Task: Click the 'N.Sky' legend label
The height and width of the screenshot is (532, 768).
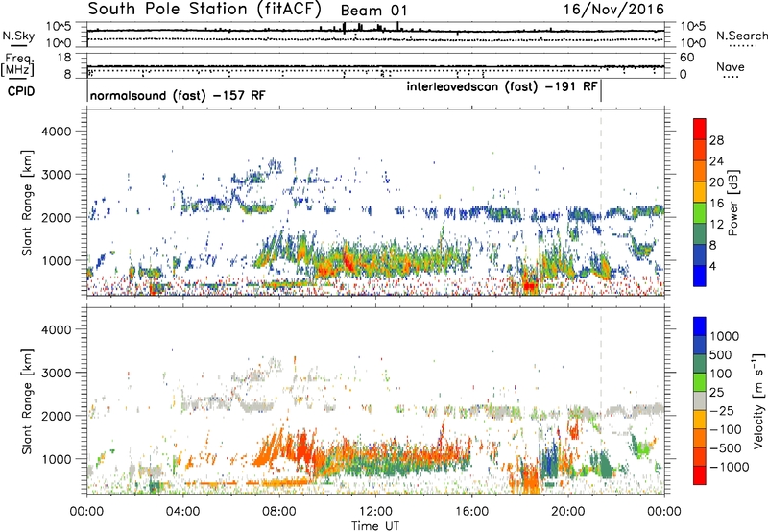Action: 18,36
